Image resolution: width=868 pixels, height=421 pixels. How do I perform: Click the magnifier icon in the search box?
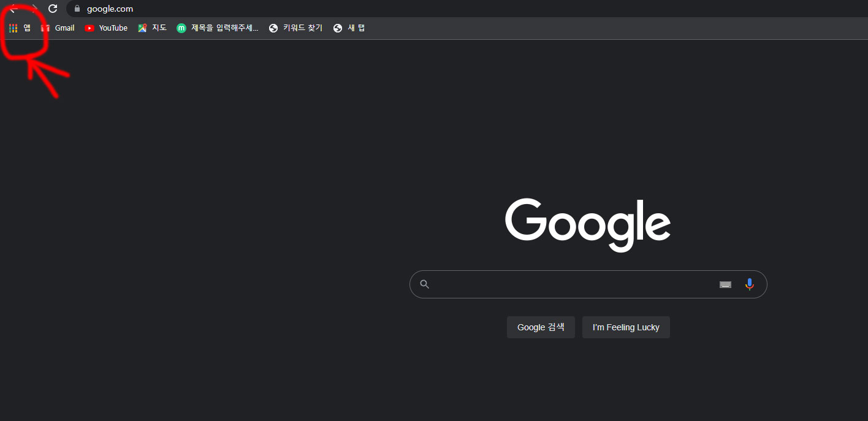coord(425,284)
